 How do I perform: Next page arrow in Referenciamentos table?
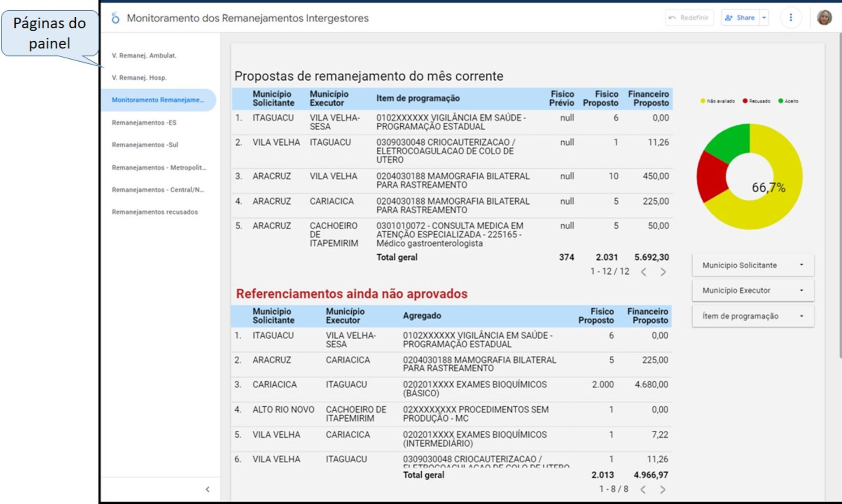663,490
